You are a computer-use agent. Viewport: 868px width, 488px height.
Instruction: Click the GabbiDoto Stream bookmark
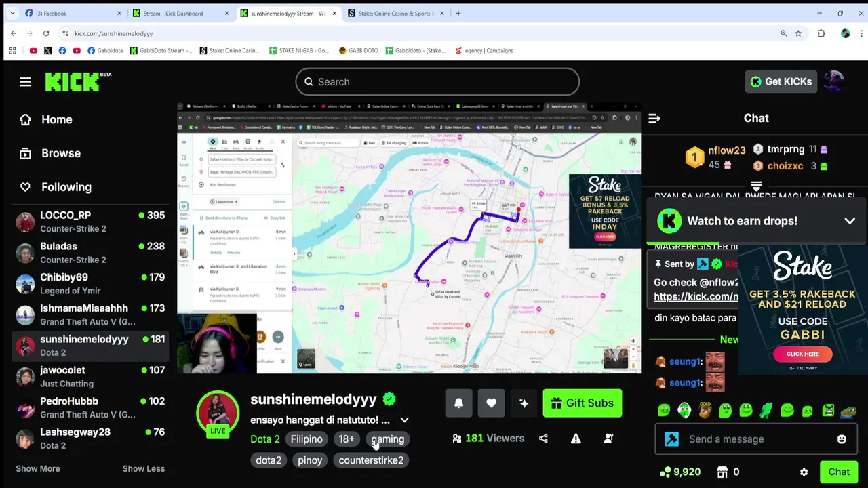pyautogui.click(x=161, y=50)
